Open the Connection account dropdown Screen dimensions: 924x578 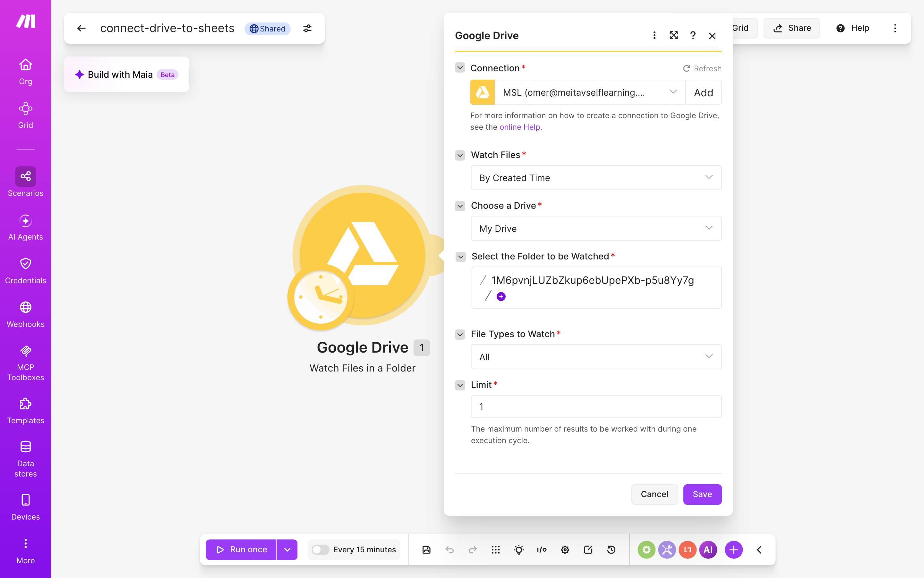coord(590,92)
